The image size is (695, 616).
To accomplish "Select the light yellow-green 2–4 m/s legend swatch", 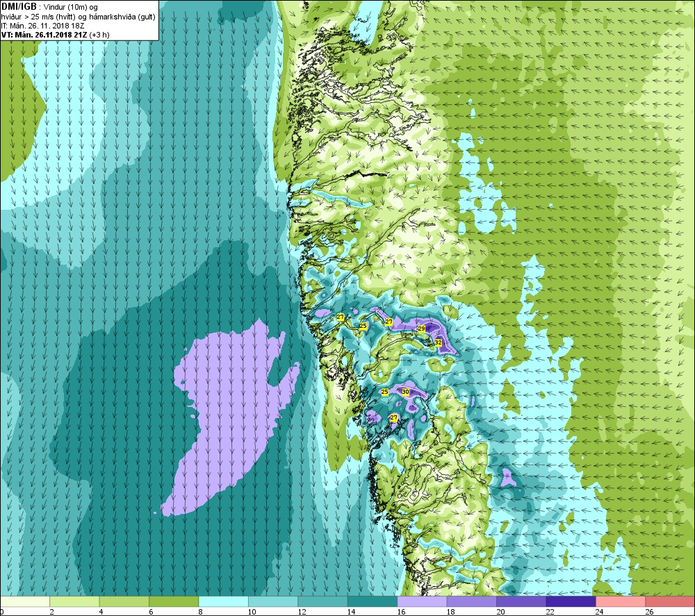I will pyautogui.click(x=74, y=601).
